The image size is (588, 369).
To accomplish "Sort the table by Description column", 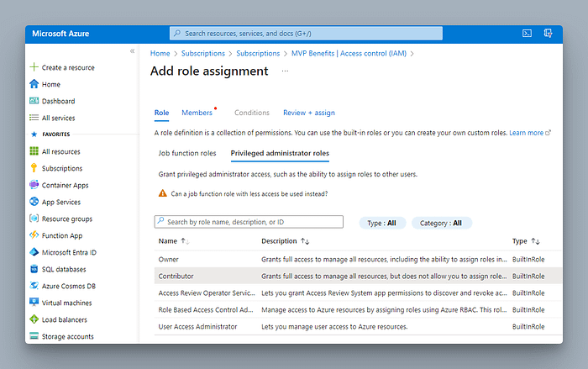I will click(285, 241).
